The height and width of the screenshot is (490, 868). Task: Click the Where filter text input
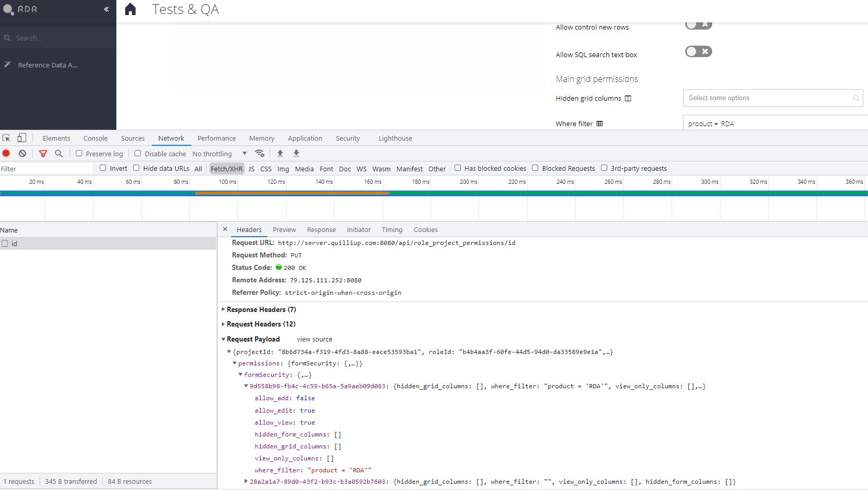coord(775,124)
